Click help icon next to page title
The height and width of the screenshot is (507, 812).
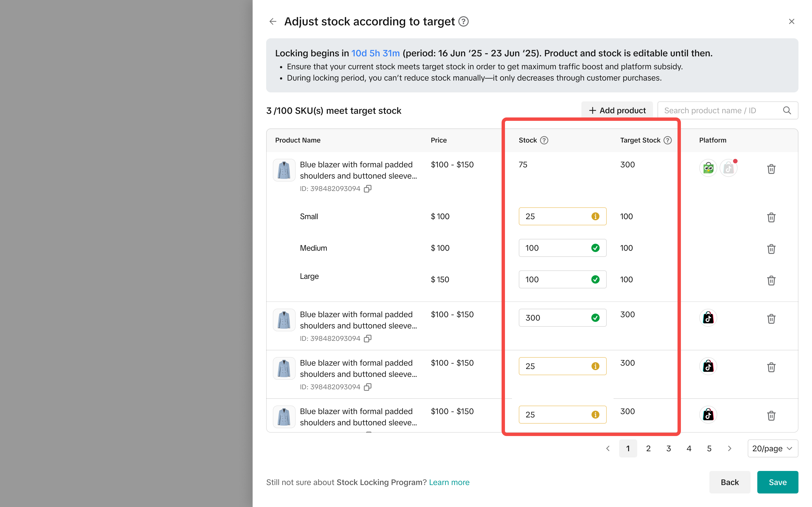(464, 21)
